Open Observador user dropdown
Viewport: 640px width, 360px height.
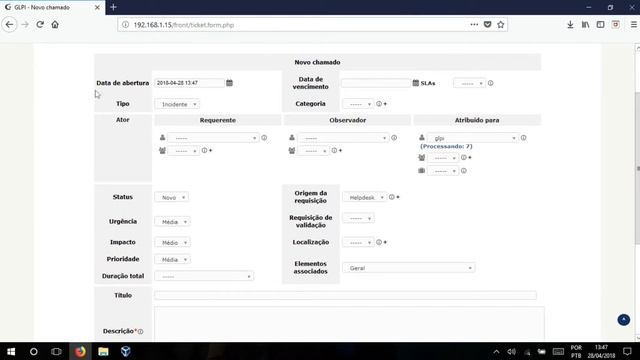[x=343, y=138]
